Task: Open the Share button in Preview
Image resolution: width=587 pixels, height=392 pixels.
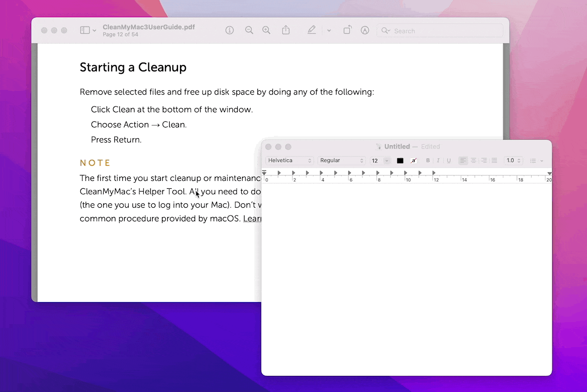Action: point(286,30)
